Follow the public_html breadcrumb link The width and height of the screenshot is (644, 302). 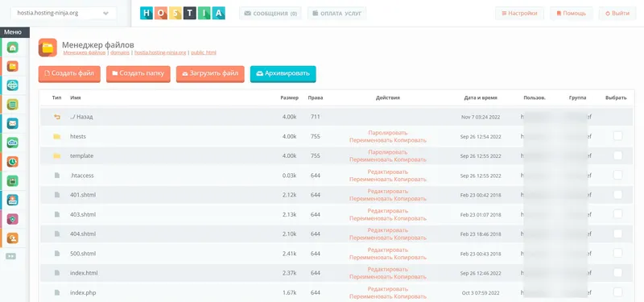click(x=203, y=52)
